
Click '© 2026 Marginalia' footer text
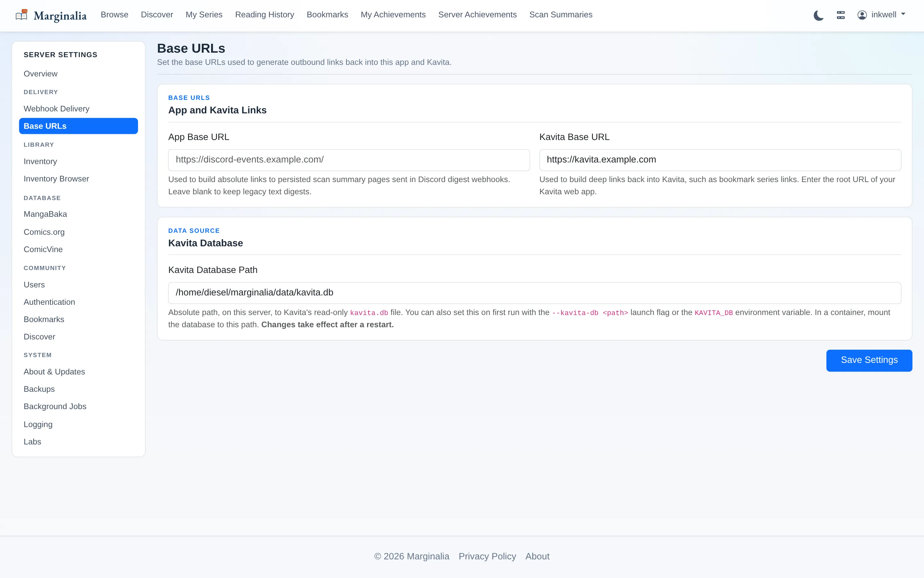412,556
